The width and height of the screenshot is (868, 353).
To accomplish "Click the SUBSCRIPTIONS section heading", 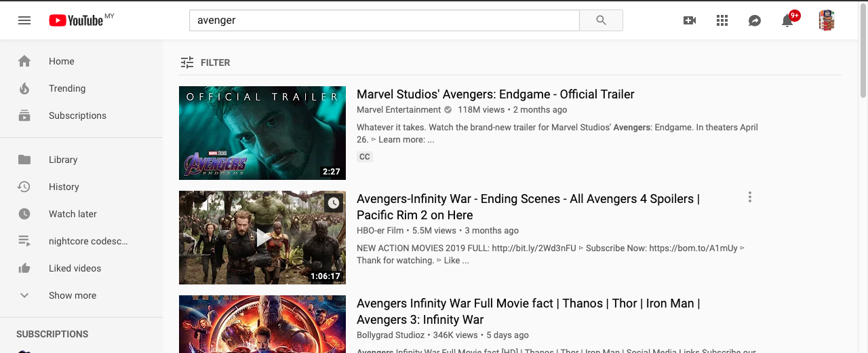I will click(52, 334).
